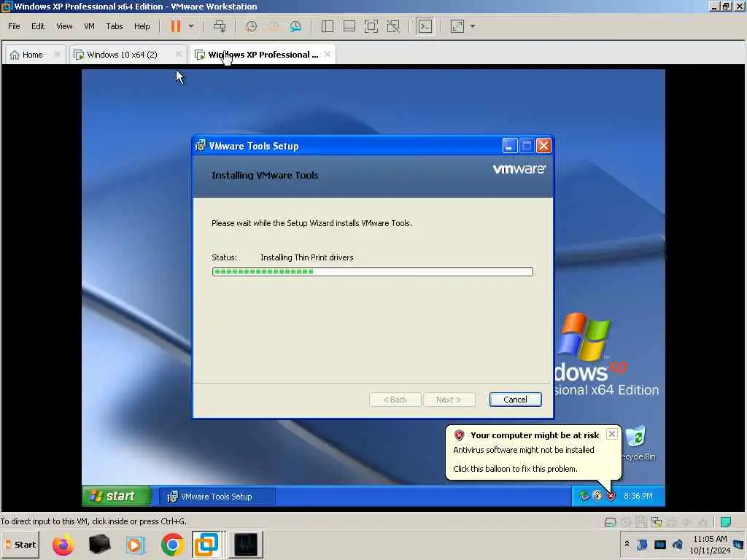
Task: Close the Windows XP Professional tab
Action: [x=328, y=54]
